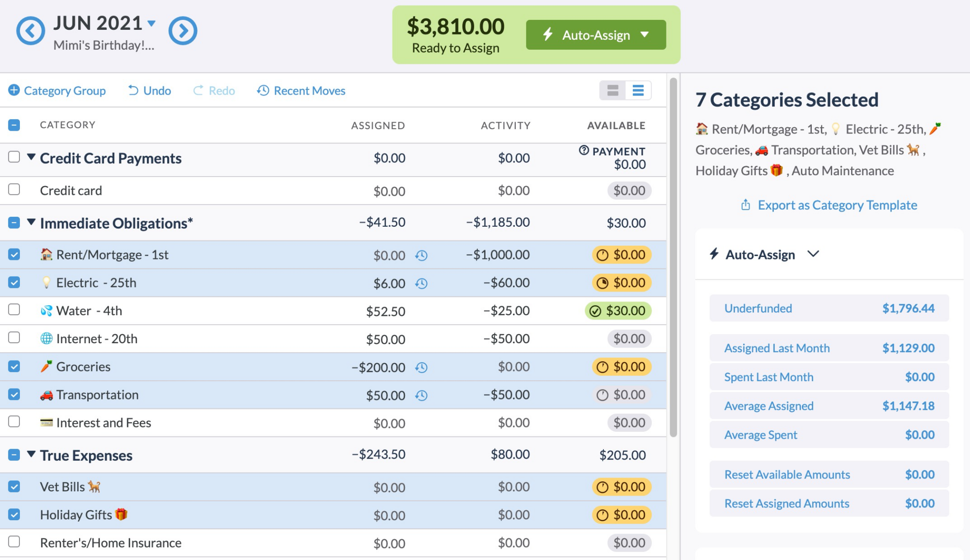
Task: Go to next month arrow
Action: pyautogui.click(x=183, y=31)
